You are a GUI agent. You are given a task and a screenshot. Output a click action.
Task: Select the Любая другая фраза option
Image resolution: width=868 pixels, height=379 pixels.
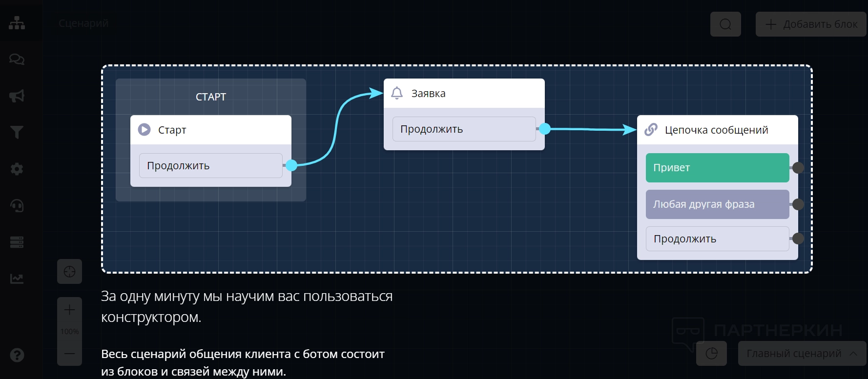tap(718, 204)
